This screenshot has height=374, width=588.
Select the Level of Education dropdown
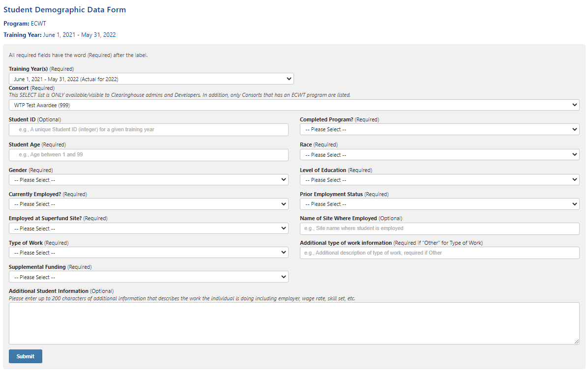(x=439, y=180)
